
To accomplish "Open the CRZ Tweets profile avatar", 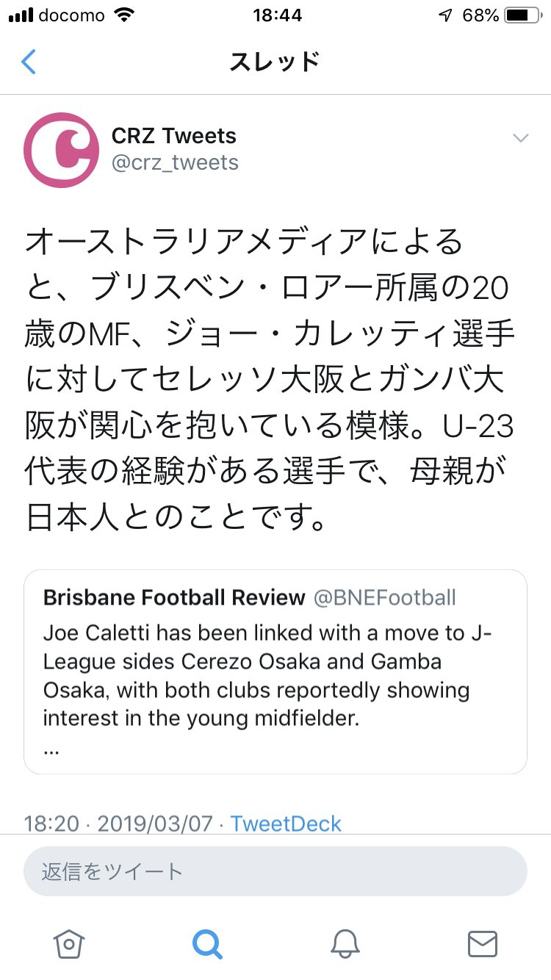I will coord(61,150).
